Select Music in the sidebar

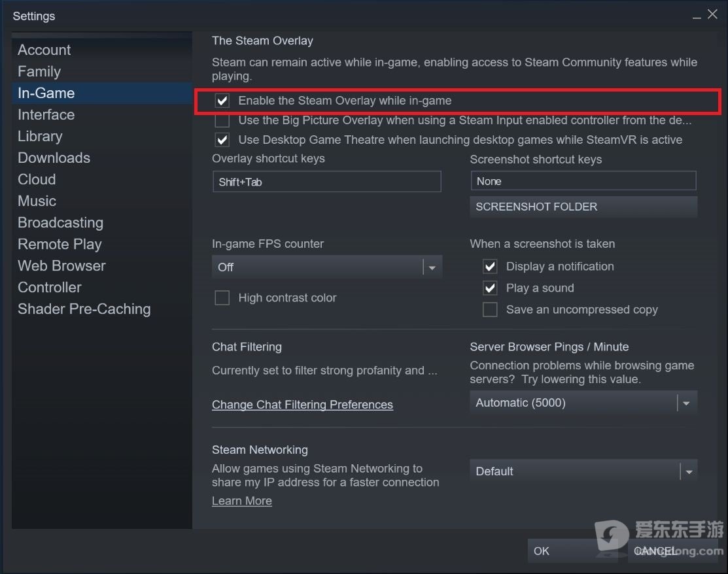[37, 201]
